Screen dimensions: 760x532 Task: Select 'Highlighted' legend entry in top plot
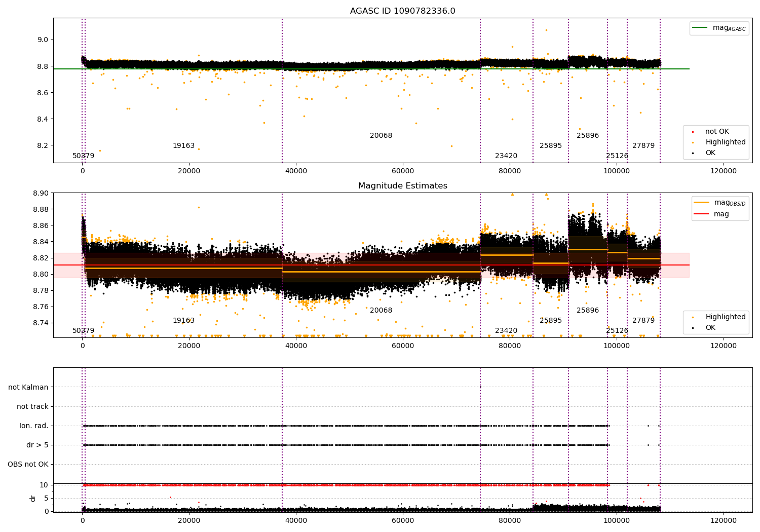coord(726,142)
